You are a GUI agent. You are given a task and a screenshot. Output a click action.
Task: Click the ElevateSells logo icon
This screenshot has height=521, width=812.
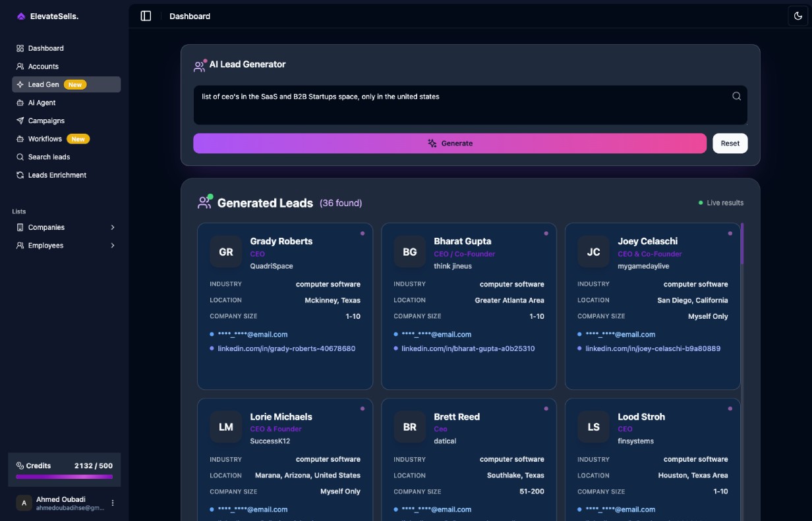tap(21, 16)
